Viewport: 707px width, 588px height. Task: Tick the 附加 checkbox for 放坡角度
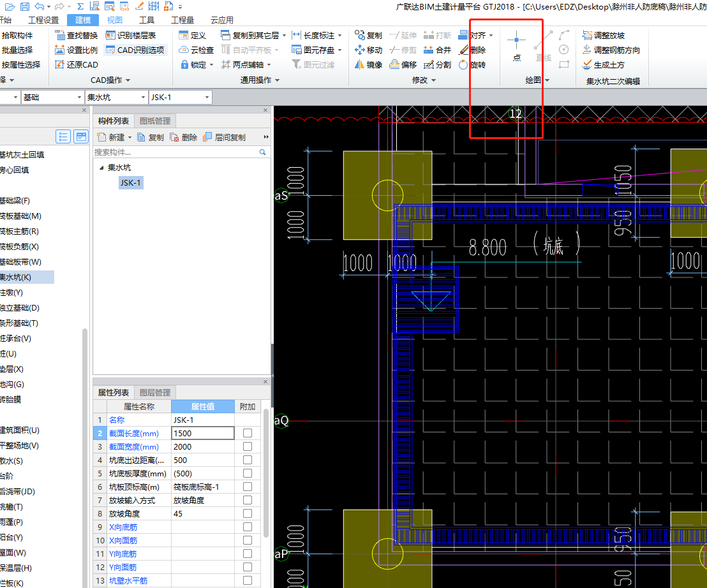coord(248,513)
